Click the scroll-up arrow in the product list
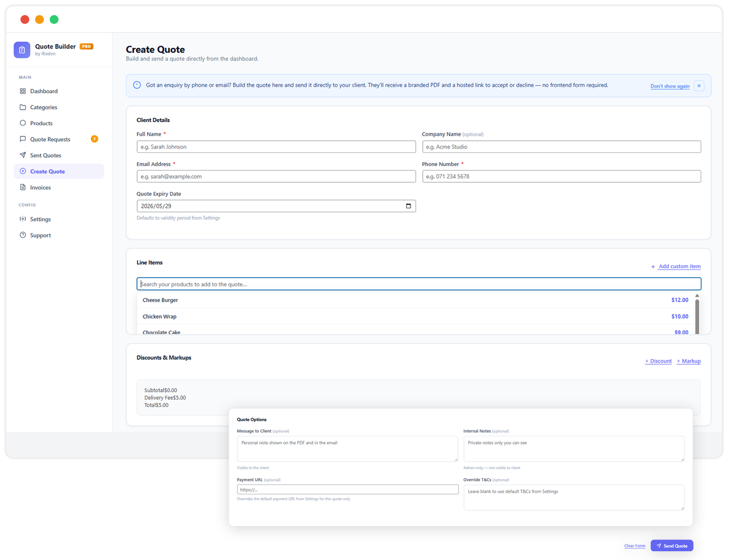Image resolution: width=731 pixels, height=560 pixels. 697,296
